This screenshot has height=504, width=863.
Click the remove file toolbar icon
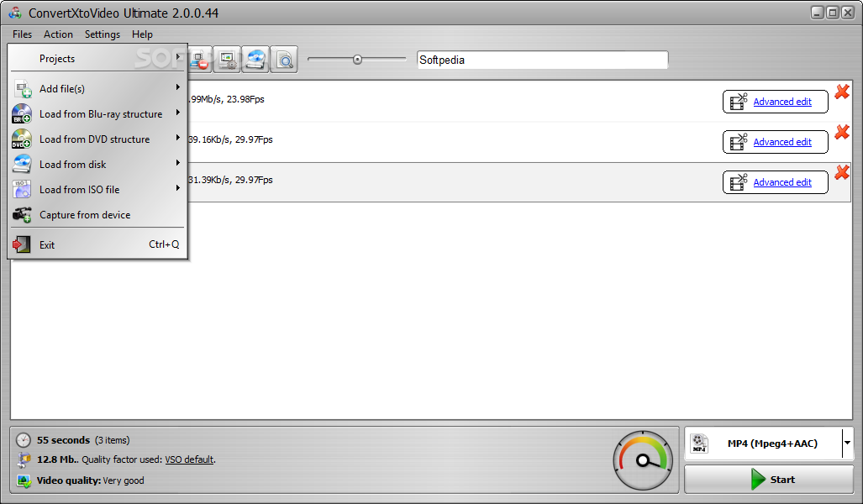199,60
